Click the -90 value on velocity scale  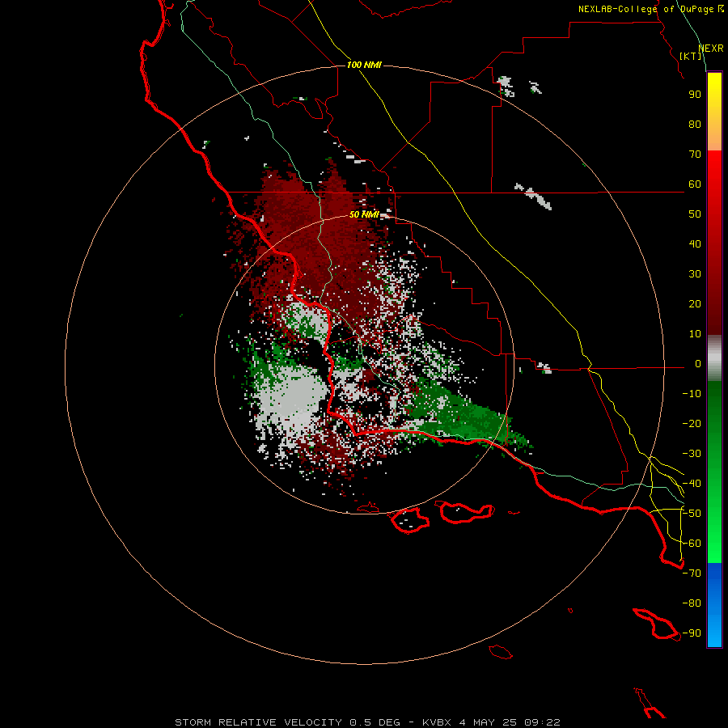(x=692, y=633)
